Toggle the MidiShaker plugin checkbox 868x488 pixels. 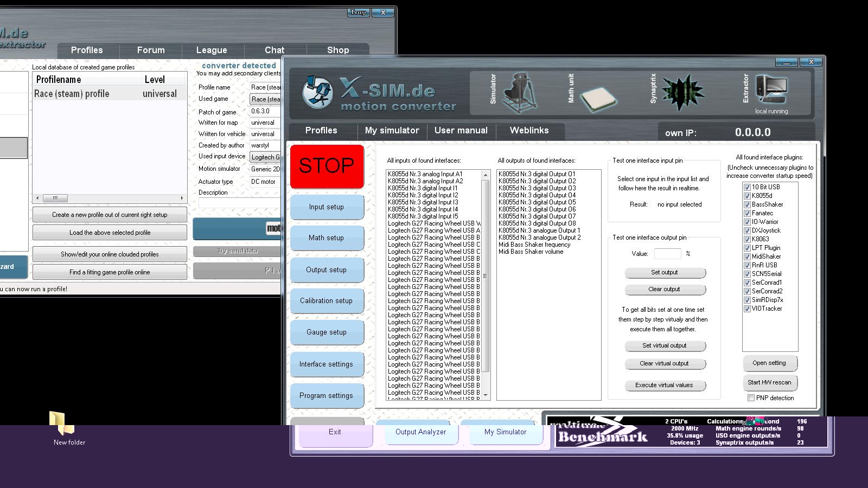click(x=747, y=256)
